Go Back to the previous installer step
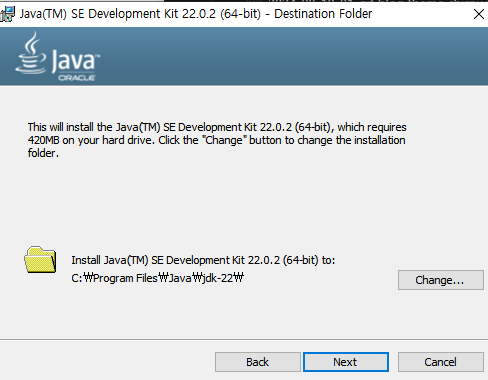This screenshot has height=380, width=488. pyautogui.click(x=258, y=362)
